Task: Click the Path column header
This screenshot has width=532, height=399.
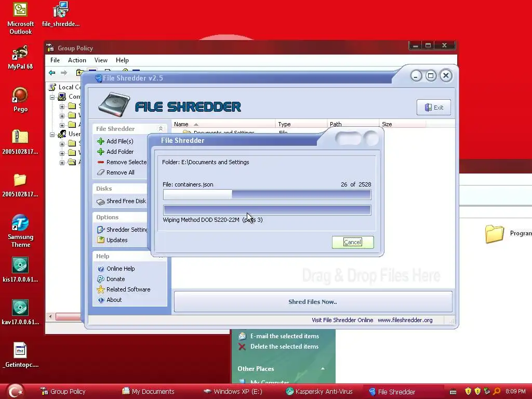Action: coord(353,124)
